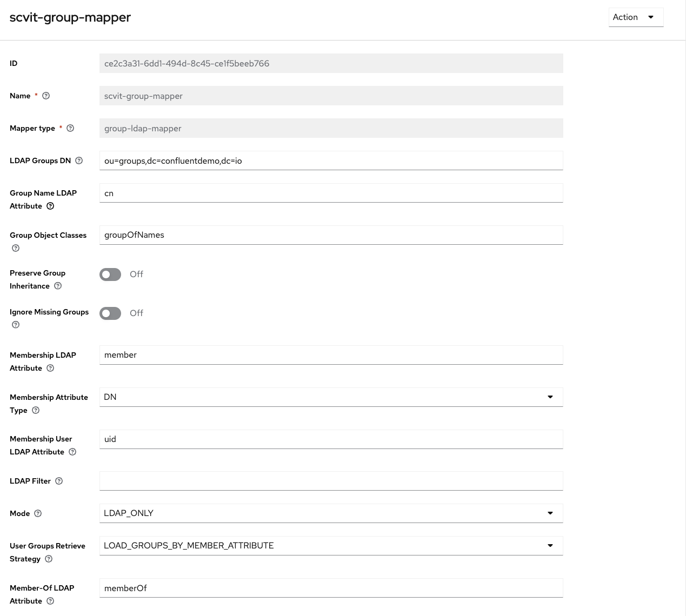Viewport: 686px width, 616px height.
Task: Click the ID field label
Action: click(x=14, y=63)
